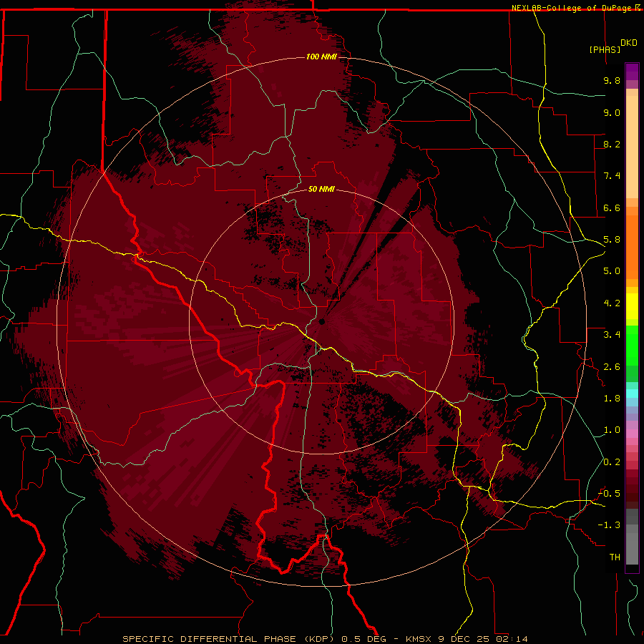Click the orange swatch in the color bar
This screenshot has height=644, width=644.
[x=632, y=246]
